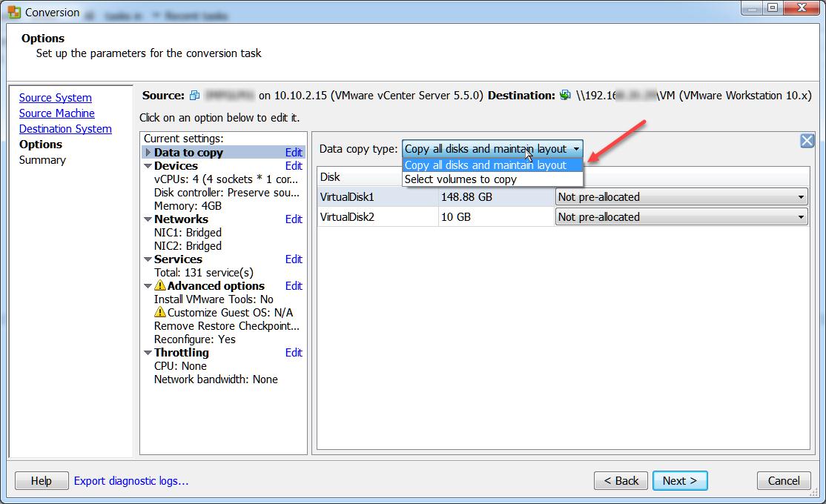Click the Customize Guest OS warning icon

[x=159, y=312]
